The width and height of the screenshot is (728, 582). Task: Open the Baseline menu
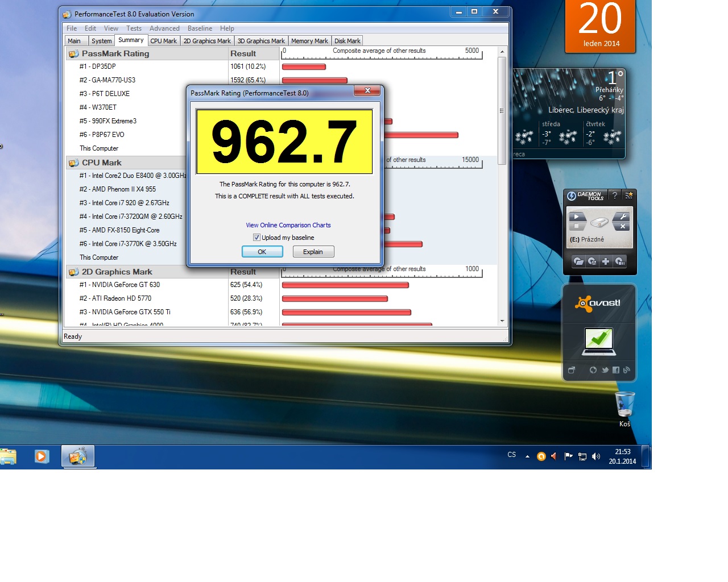pos(200,28)
